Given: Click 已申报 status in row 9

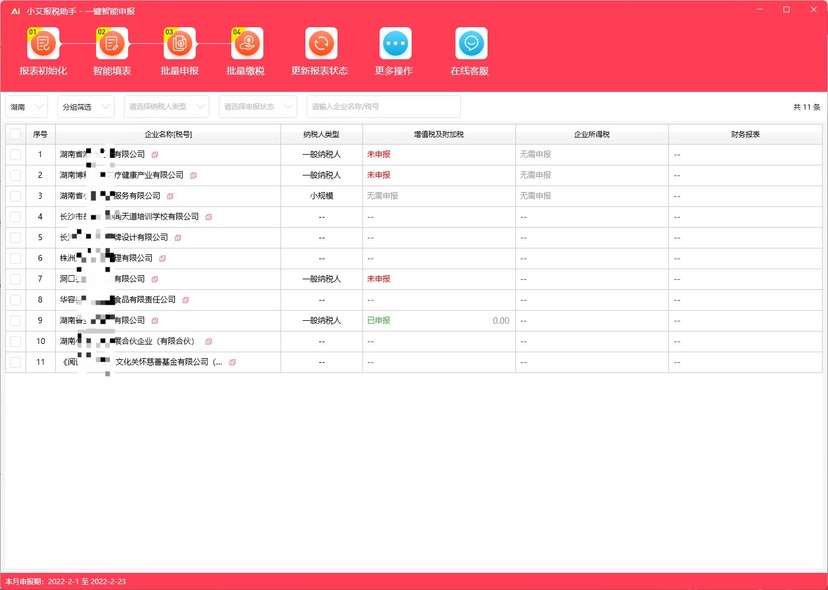Looking at the screenshot, I should (379, 321).
